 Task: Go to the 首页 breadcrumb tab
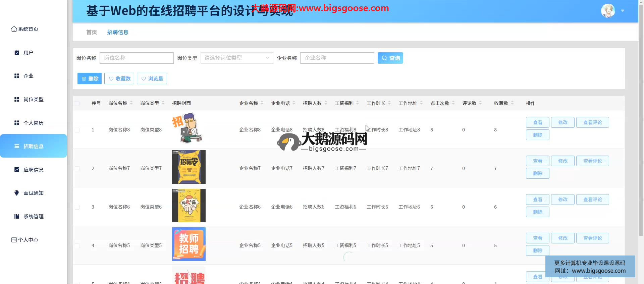pyautogui.click(x=92, y=32)
